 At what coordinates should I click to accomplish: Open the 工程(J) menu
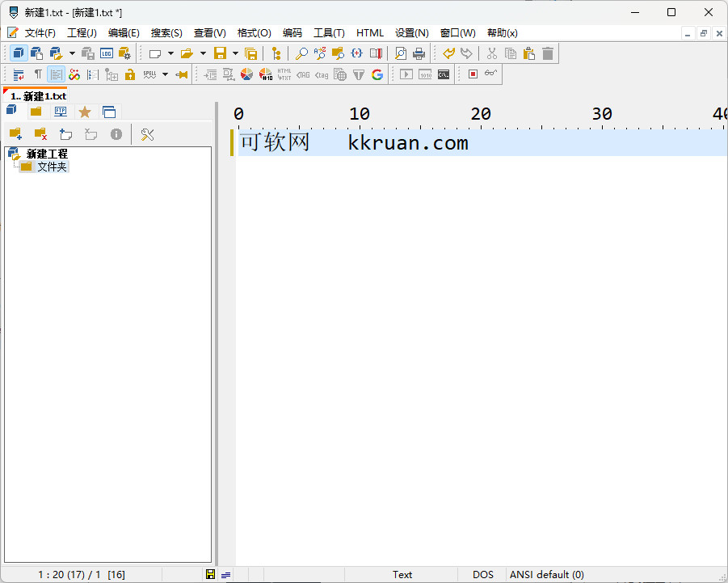coord(82,33)
